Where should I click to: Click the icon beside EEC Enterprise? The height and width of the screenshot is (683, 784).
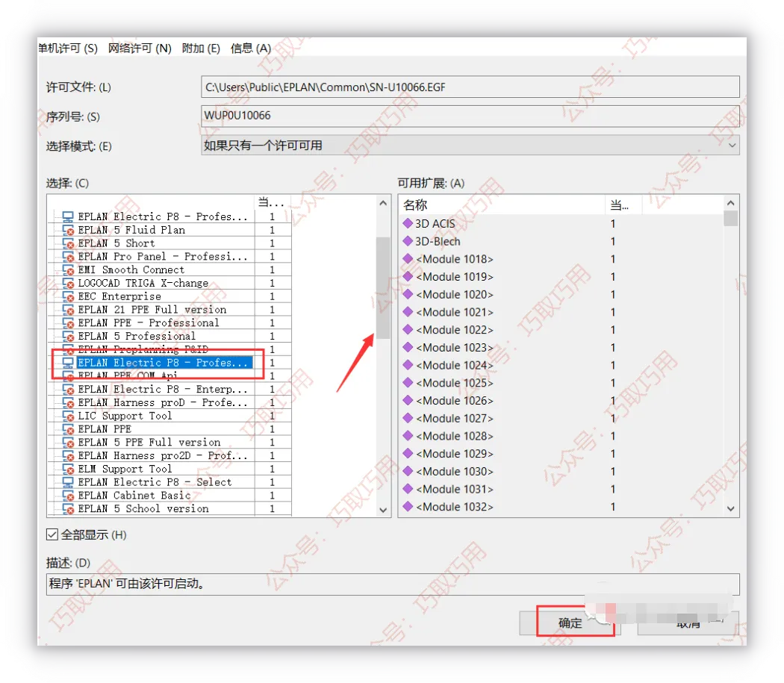tap(68, 296)
